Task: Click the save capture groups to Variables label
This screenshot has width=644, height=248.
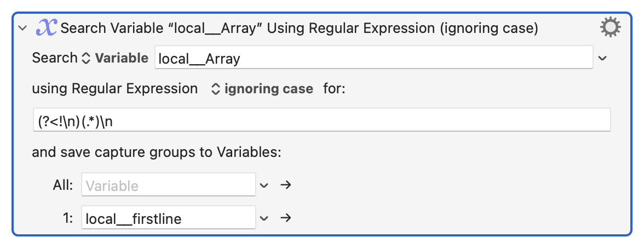Action: pos(157,153)
